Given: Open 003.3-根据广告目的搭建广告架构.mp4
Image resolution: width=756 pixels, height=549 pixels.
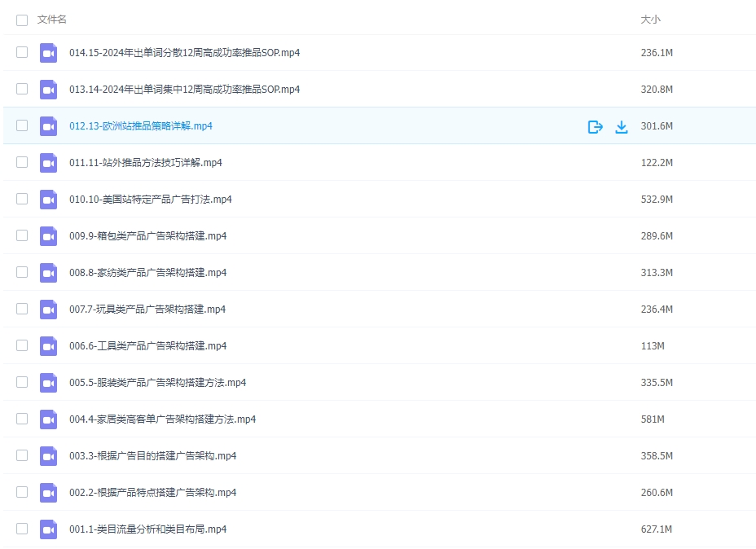Looking at the screenshot, I should point(152,456).
